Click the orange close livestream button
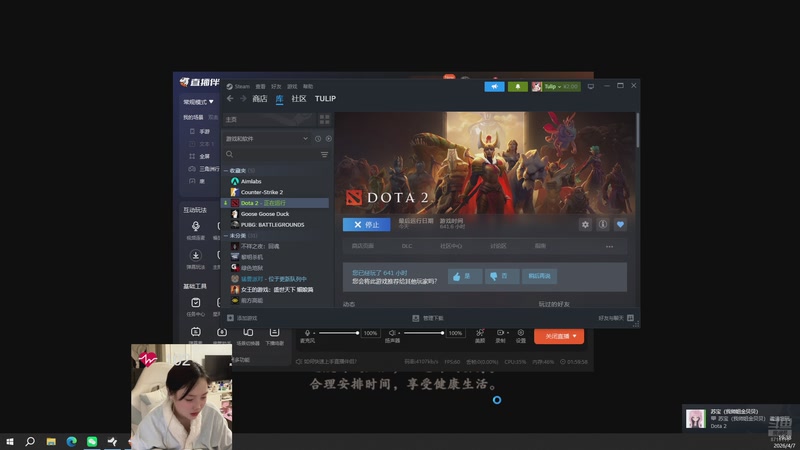800x450 pixels. 559,336
